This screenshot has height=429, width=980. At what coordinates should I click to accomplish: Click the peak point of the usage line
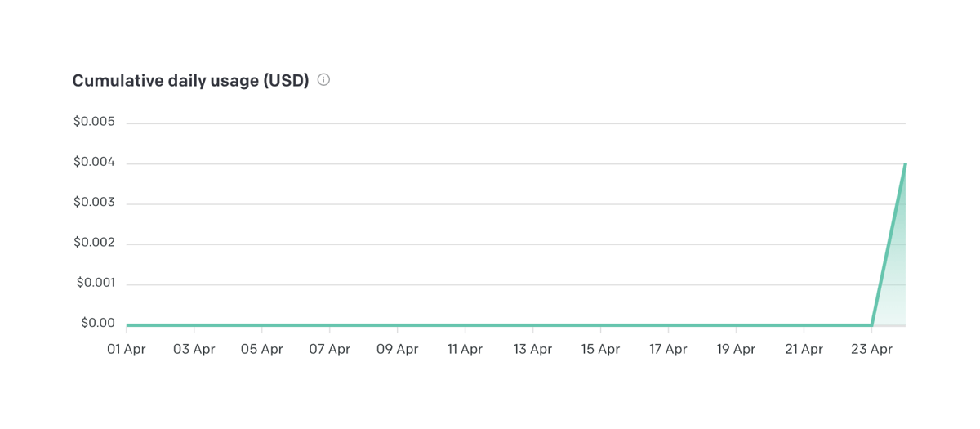pos(905,164)
